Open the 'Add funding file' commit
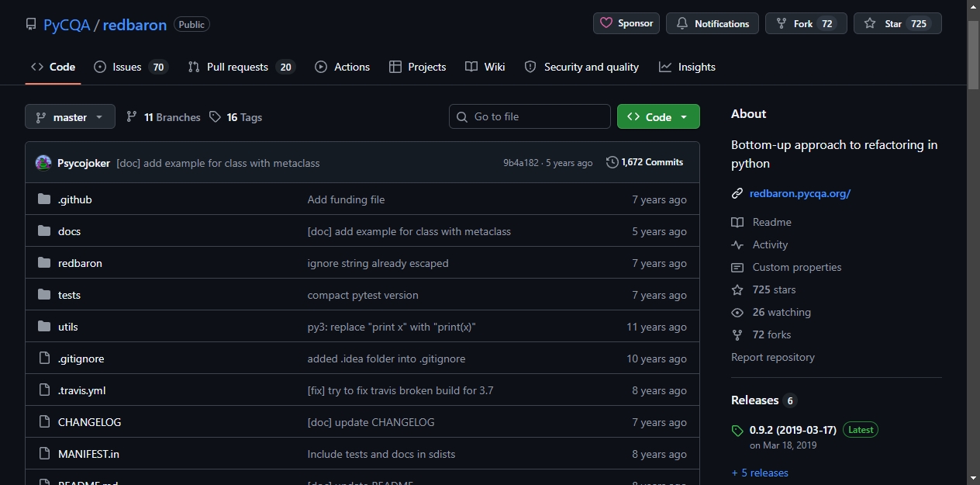This screenshot has width=980, height=485. 346,199
